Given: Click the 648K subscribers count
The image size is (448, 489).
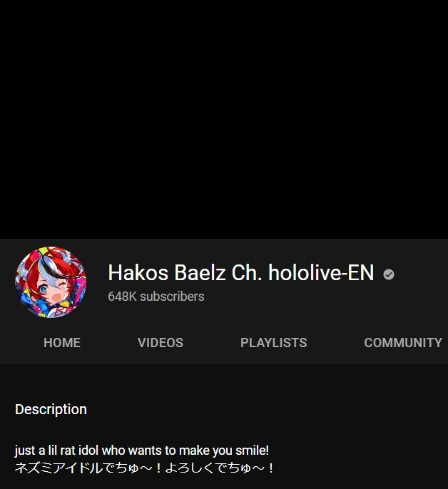Looking at the screenshot, I should pyautogui.click(x=156, y=297).
